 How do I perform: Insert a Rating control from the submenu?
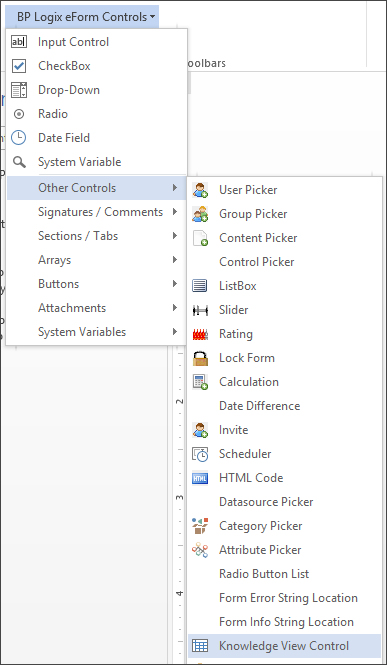284,334
